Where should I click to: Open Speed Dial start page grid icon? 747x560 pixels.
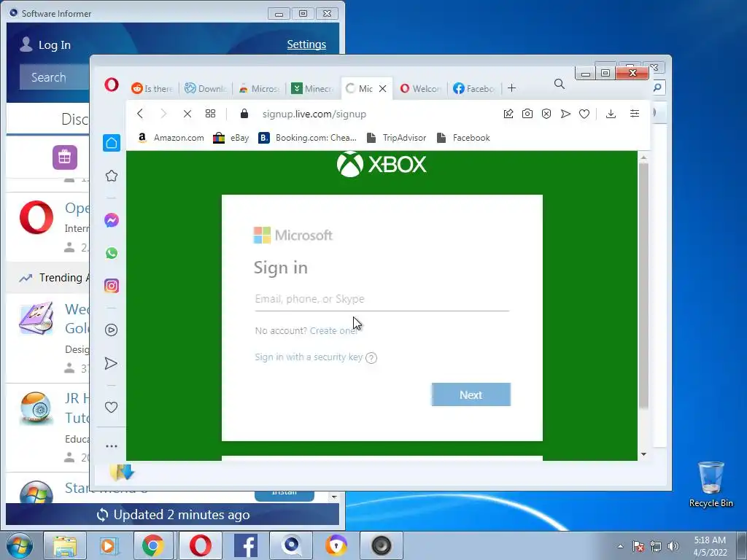[x=210, y=113]
